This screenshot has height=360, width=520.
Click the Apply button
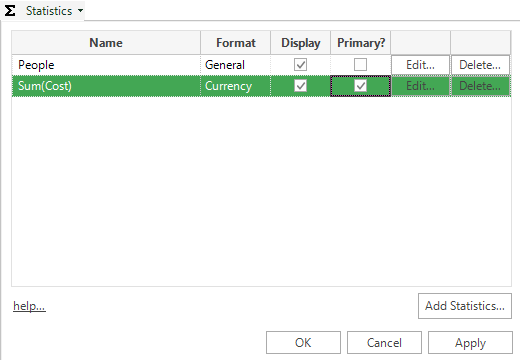coord(470,342)
